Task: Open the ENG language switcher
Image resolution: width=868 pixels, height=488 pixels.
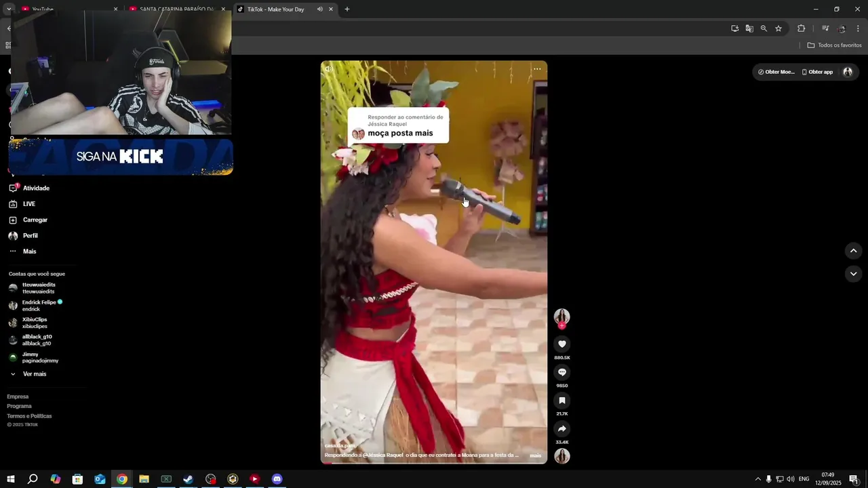Action: 804,479
